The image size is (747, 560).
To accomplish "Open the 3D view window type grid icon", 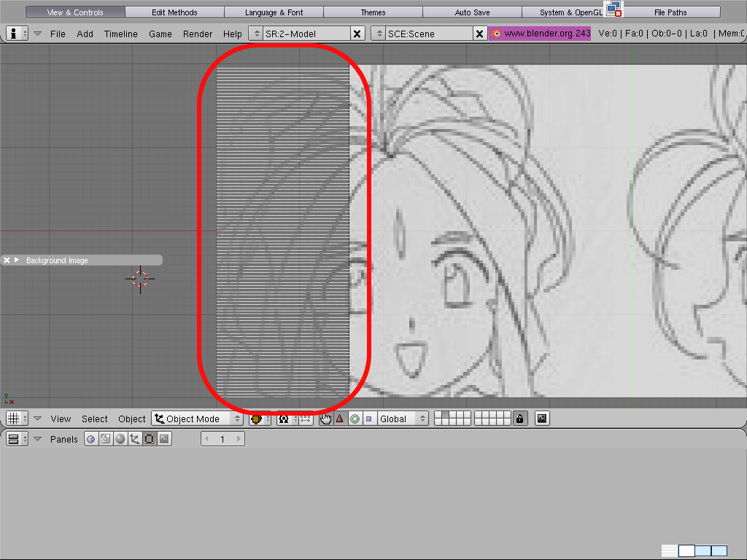I will coord(17,418).
